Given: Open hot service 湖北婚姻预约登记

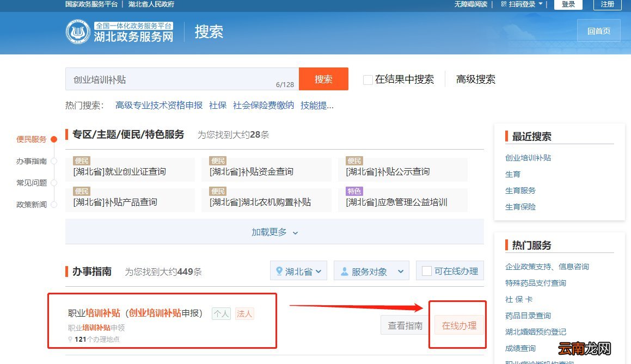Looking at the screenshot, I should [x=536, y=332].
